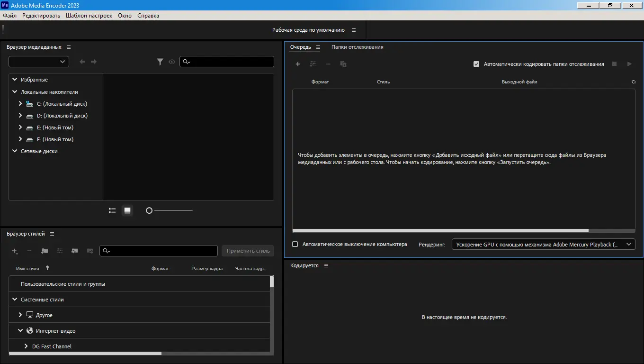Click Имя стиля column header
The height and width of the screenshot is (364, 644).
27,269
